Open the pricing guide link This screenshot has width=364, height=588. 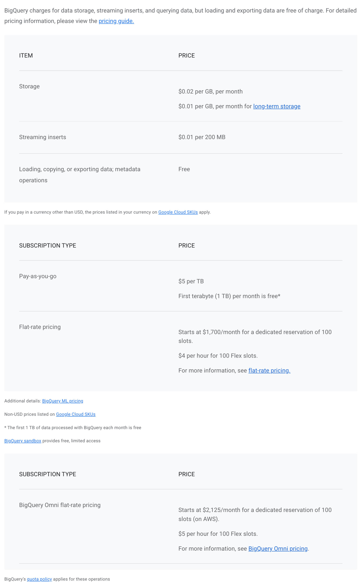point(116,21)
